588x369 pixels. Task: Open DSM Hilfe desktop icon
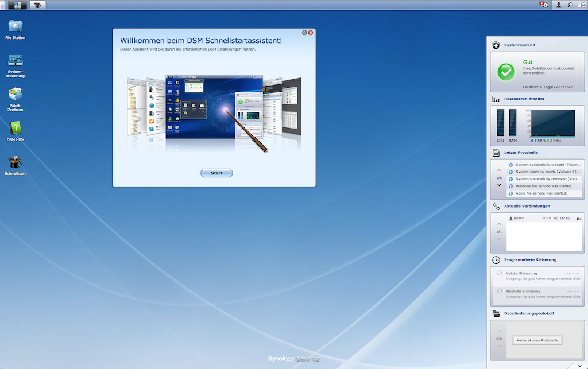pyautogui.click(x=16, y=131)
